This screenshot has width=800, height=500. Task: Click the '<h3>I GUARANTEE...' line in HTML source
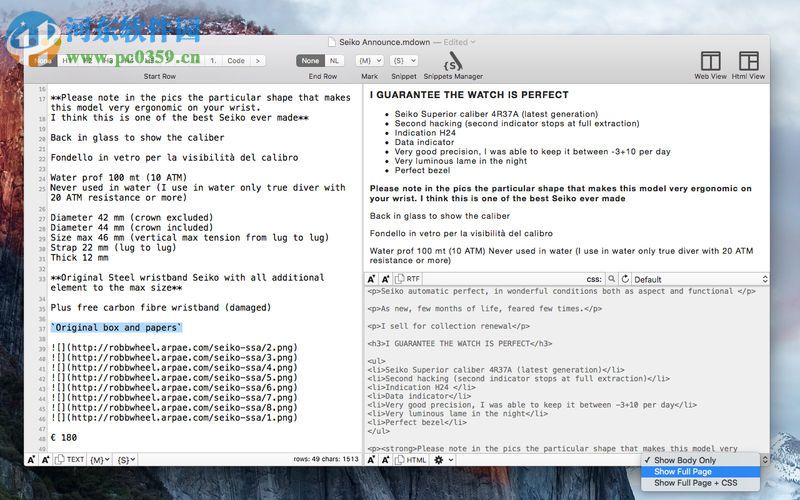pos(460,343)
